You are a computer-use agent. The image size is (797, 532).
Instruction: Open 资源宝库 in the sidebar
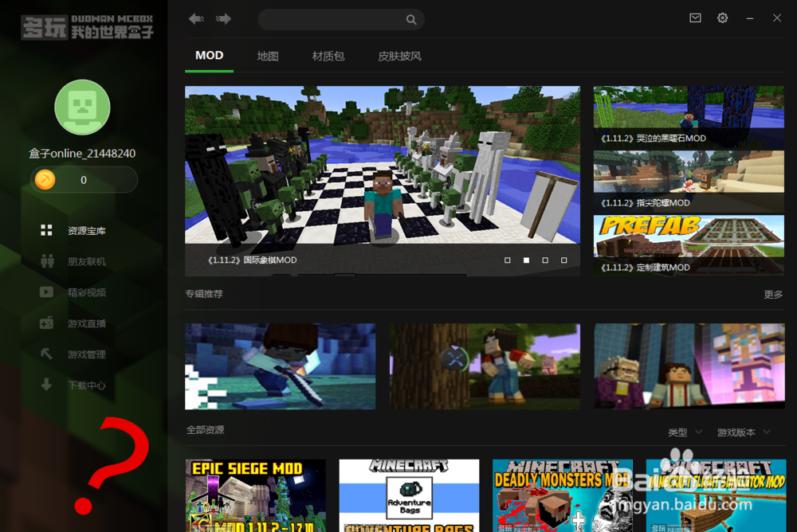point(86,231)
